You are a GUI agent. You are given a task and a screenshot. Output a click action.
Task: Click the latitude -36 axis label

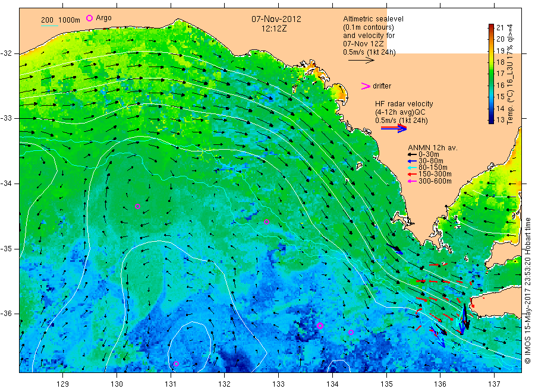click(x=6, y=313)
